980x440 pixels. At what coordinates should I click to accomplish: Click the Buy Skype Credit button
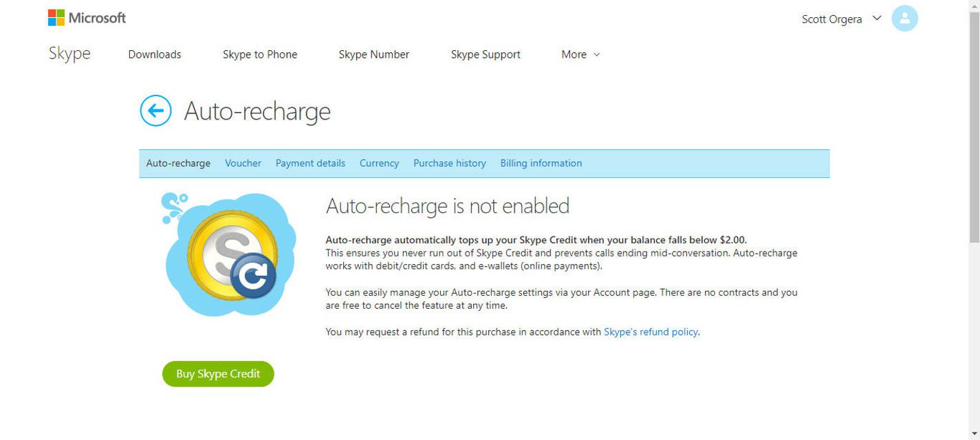(218, 374)
